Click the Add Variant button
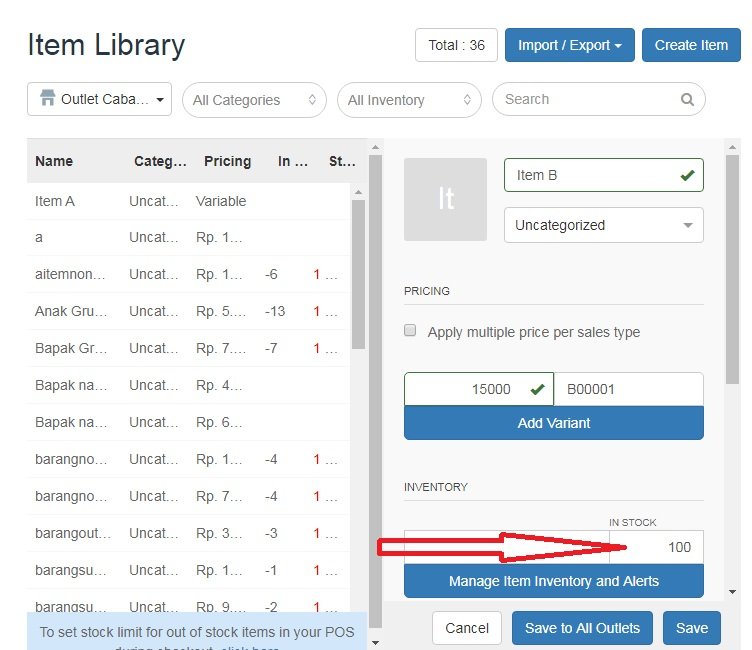The height and width of the screenshot is (650, 752). [x=553, y=423]
